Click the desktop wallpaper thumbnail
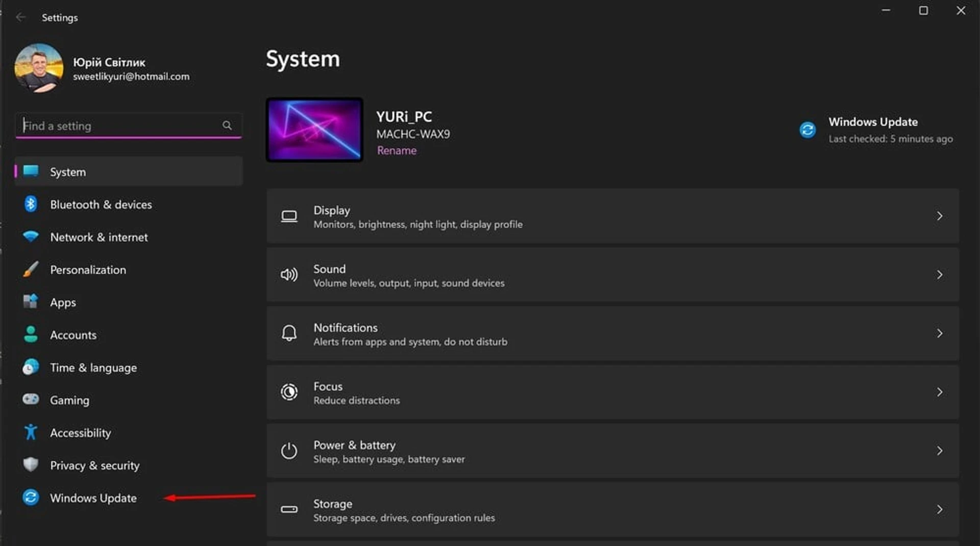Image resolution: width=980 pixels, height=546 pixels. point(314,130)
